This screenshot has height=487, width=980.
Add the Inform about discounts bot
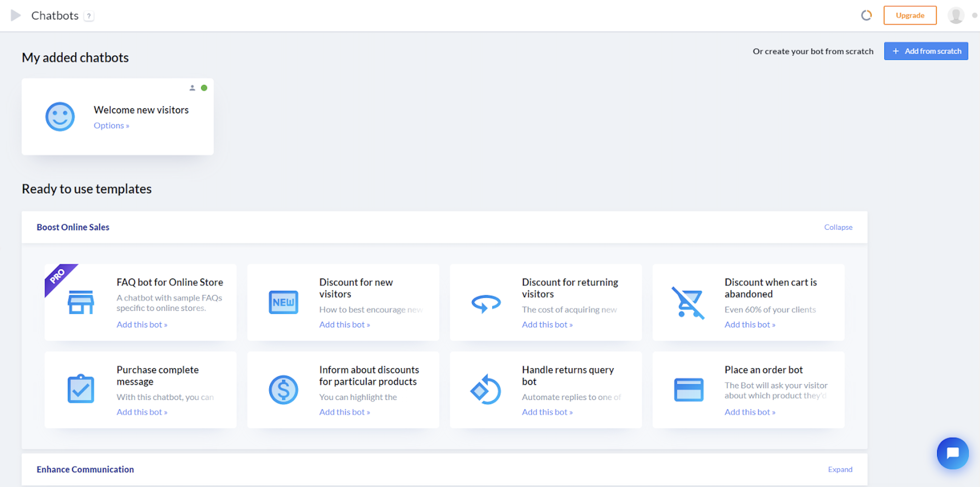click(x=344, y=412)
